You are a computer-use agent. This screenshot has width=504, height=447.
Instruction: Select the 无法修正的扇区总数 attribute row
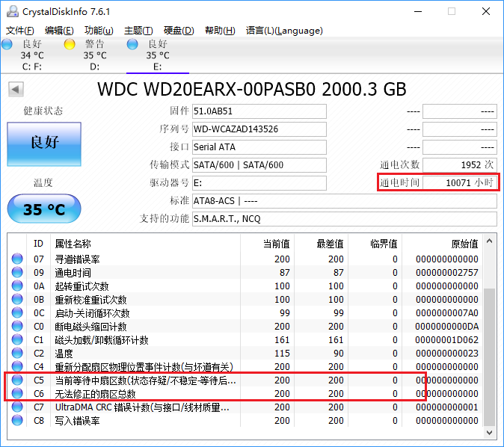[x=245, y=394]
